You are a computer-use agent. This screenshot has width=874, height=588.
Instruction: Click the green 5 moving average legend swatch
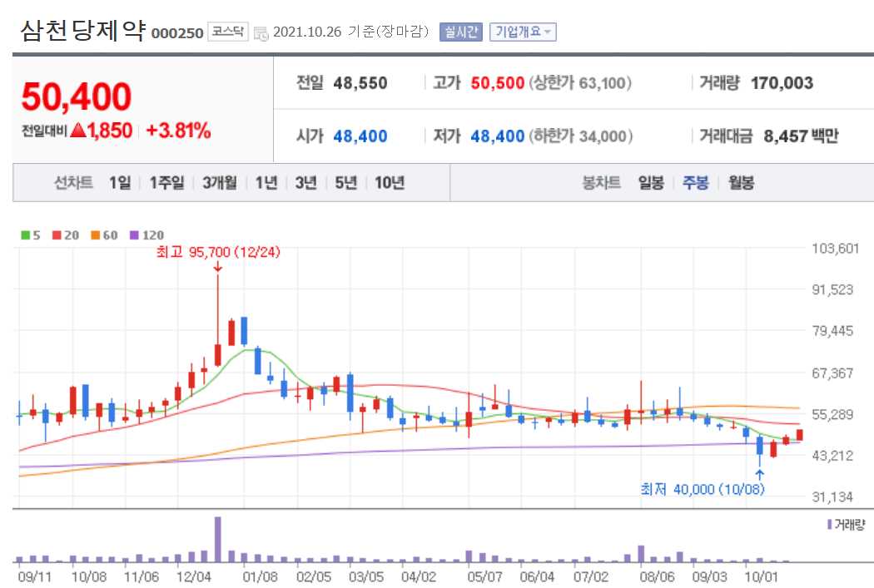click(x=26, y=235)
